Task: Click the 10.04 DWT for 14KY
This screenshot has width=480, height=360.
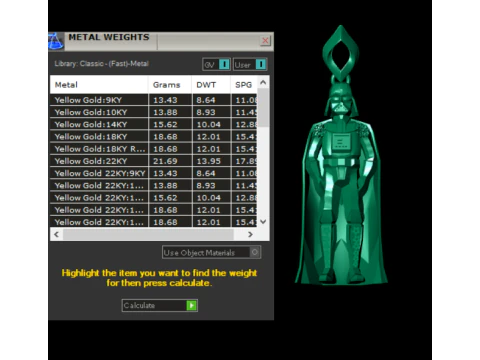Action: tap(209, 124)
